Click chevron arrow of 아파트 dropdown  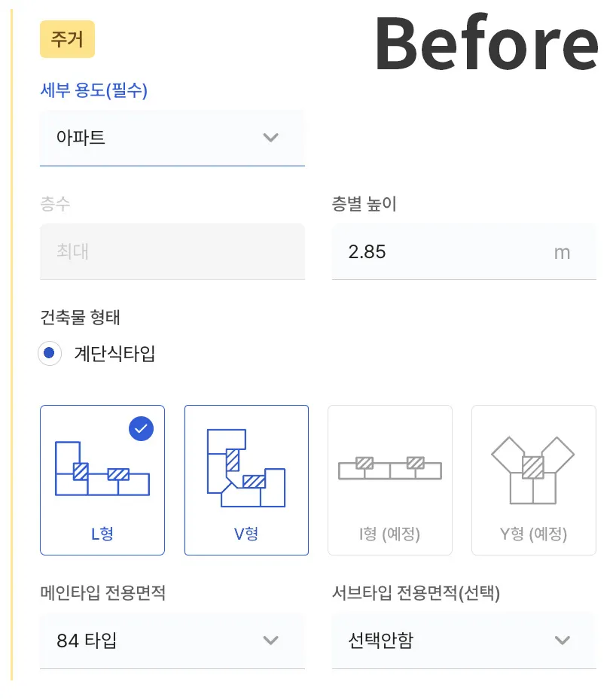point(271,138)
